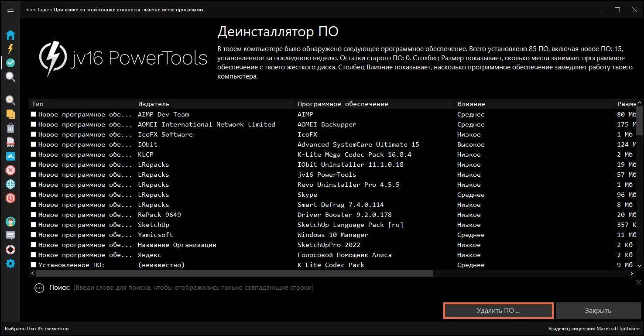This screenshot has height=336, width=644.
Task: Check the SketchUpPro 2022 row checkbox
Action: (34, 245)
